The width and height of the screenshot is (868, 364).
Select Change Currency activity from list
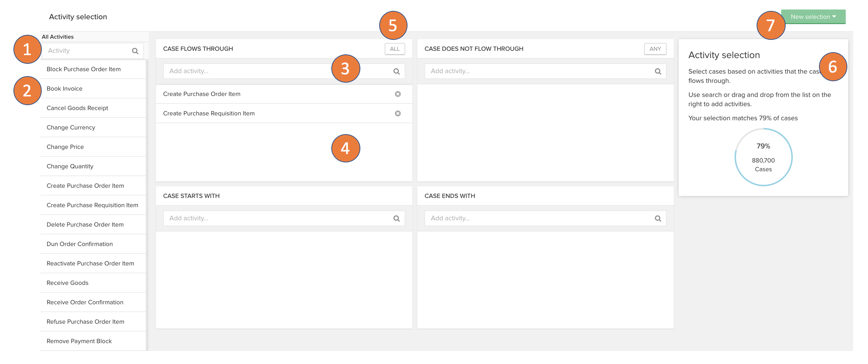pyautogui.click(x=71, y=128)
